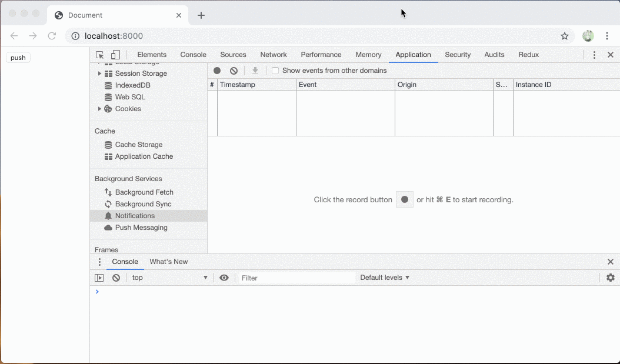Select Cache Storage in the sidebar
This screenshot has height=364, width=620.
pos(138,145)
